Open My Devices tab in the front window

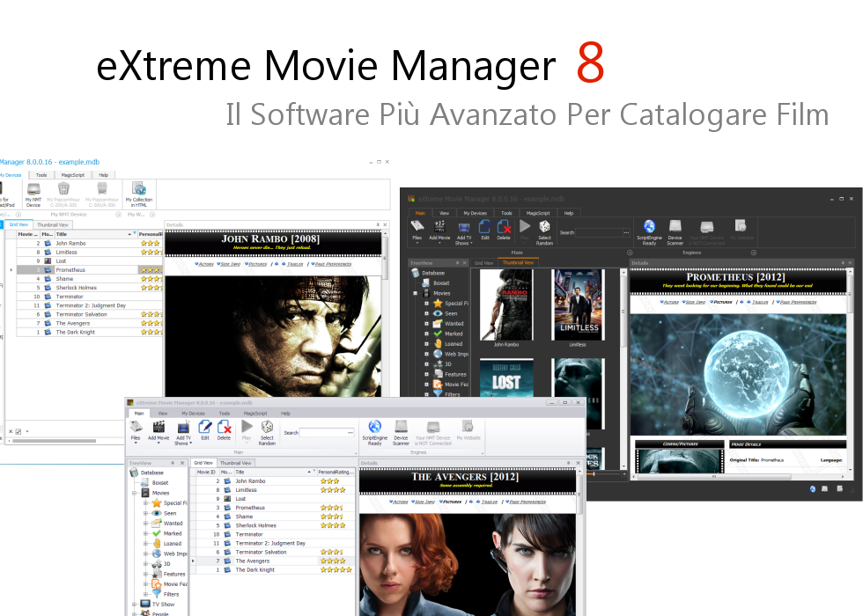pyautogui.click(x=193, y=413)
